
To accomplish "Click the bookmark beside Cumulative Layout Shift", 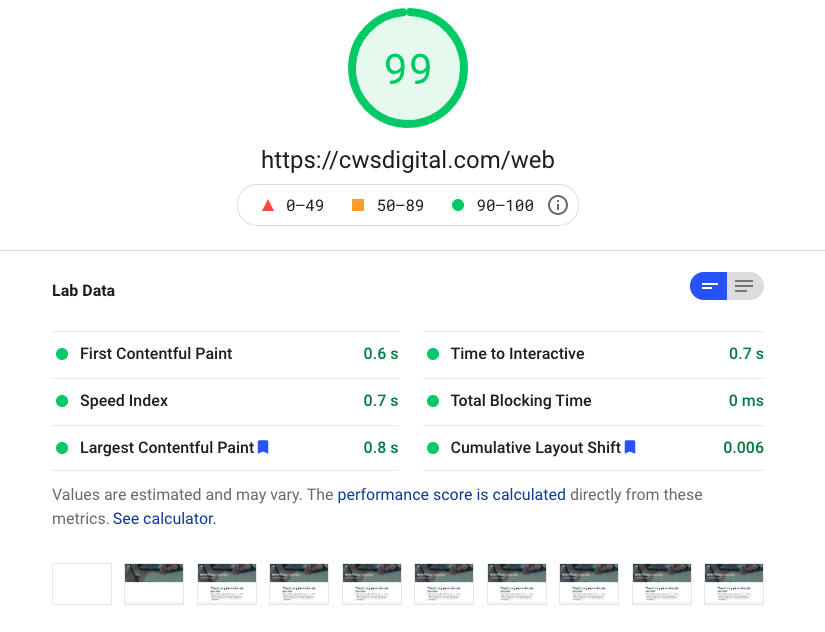I will (629, 447).
